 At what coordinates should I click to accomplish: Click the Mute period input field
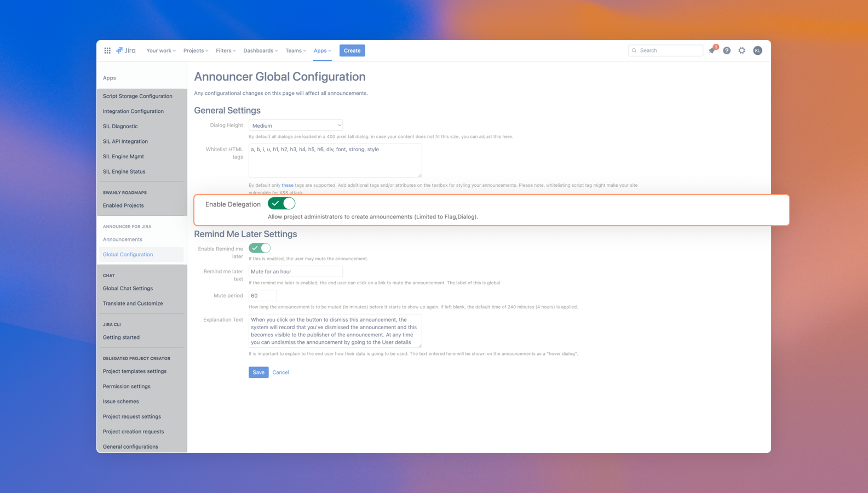tap(263, 296)
